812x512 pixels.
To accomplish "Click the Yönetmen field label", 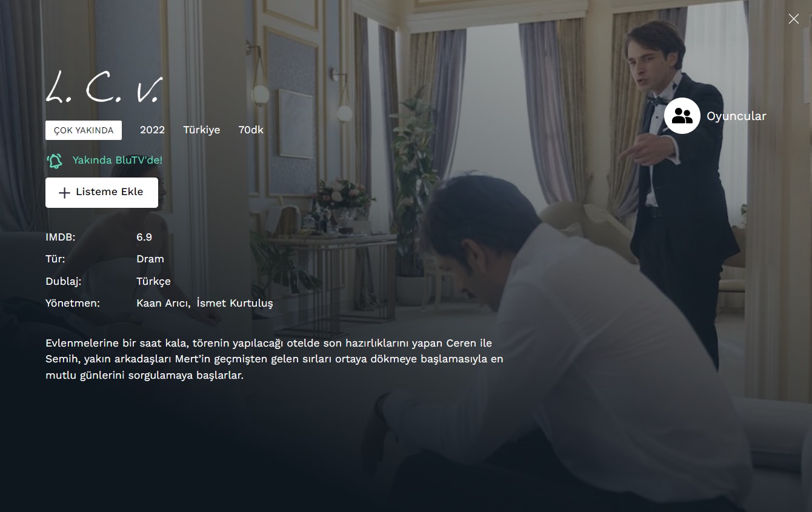I will tap(73, 303).
